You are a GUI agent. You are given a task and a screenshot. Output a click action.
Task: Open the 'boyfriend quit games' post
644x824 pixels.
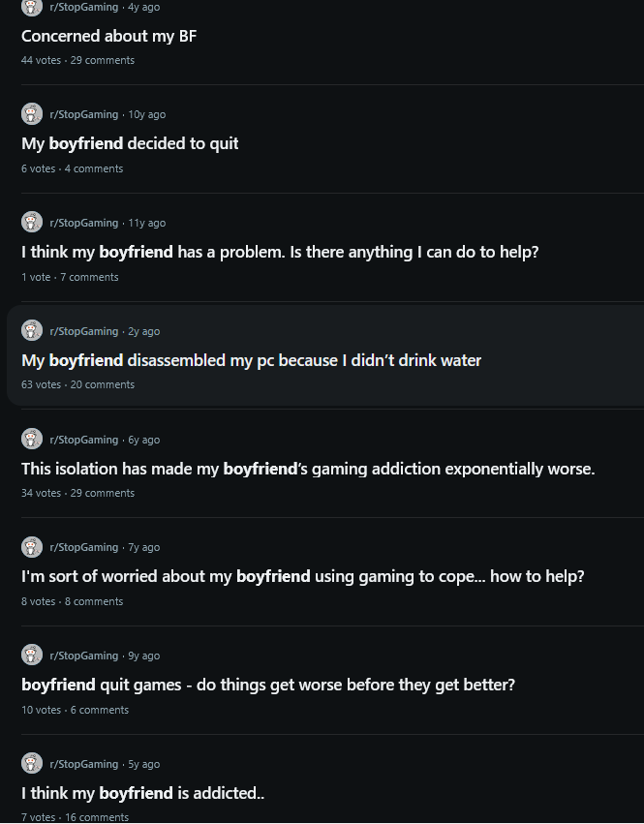(x=268, y=685)
